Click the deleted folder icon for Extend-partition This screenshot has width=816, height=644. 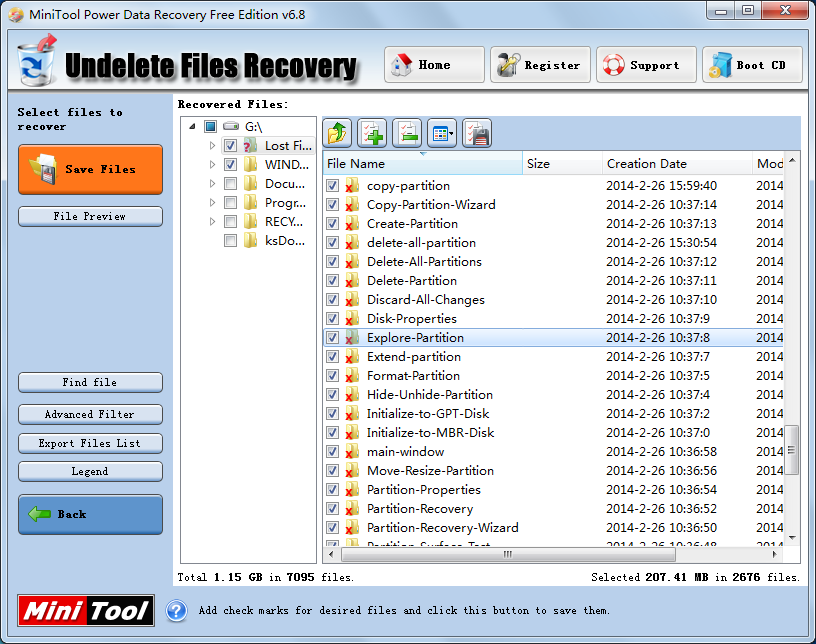[352, 357]
